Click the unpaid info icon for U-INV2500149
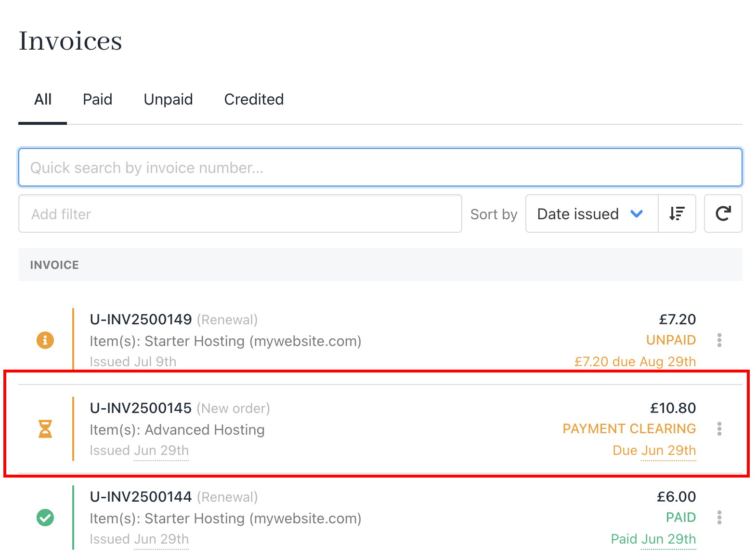 (45, 340)
